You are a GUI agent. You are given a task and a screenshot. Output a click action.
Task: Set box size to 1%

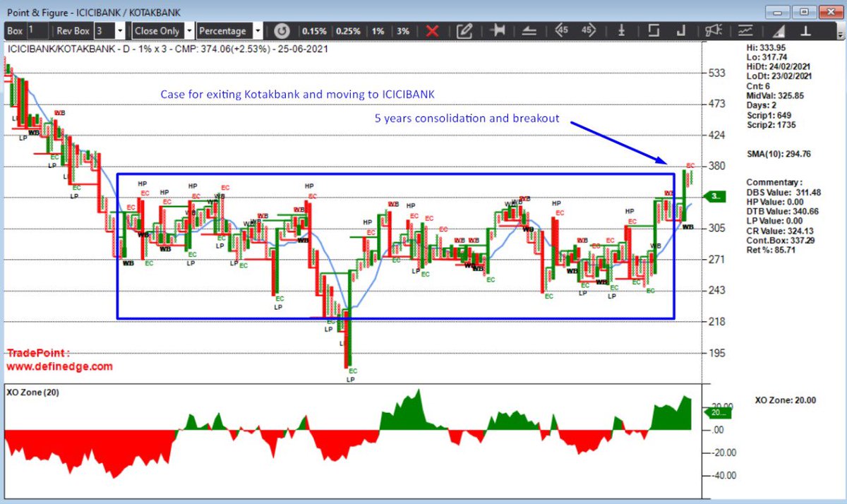point(378,31)
